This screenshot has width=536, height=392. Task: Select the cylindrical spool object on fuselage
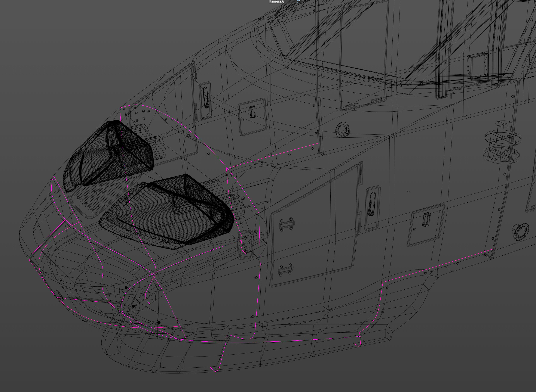click(503, 142)
